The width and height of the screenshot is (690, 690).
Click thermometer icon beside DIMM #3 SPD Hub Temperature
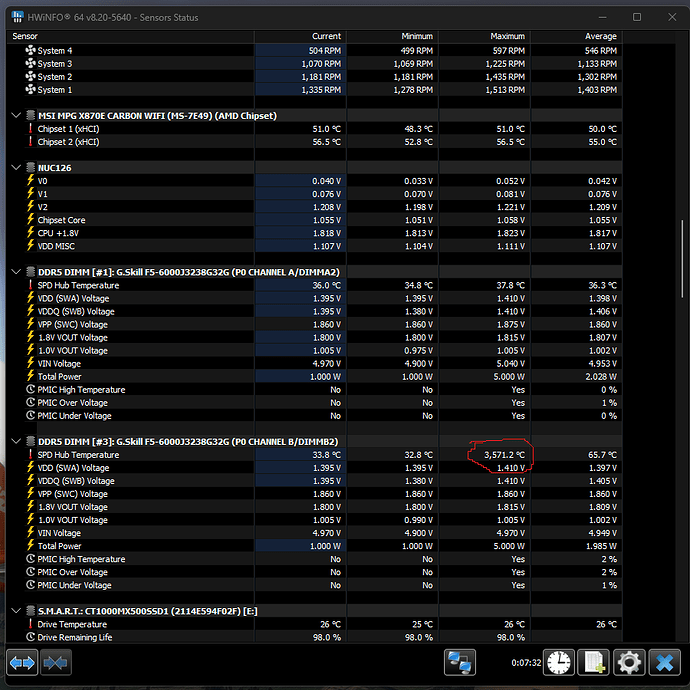pos(30,454)
